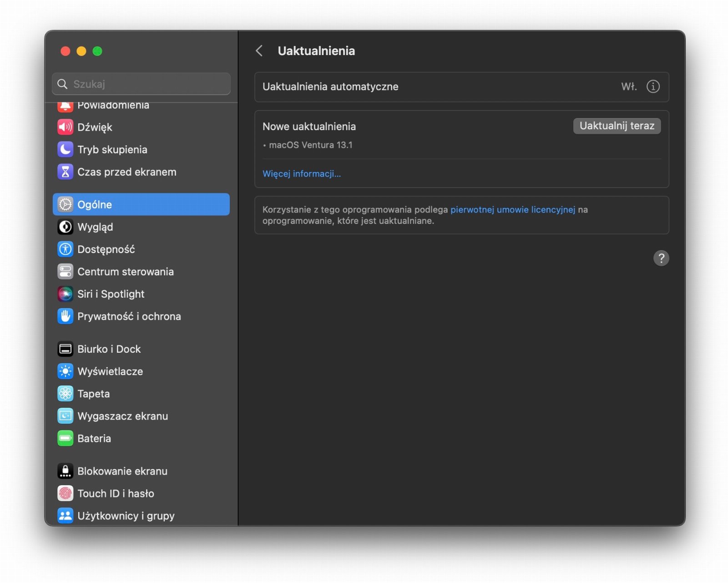Click the Blokowanie ekranu lock icon
Screen dimensions: 728x583
65,471
